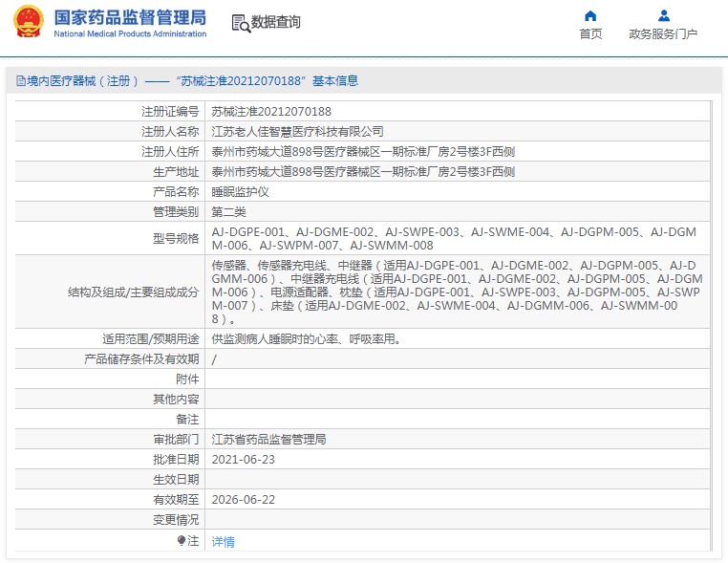Select 江苏老人佳智慧医疗科技有限公司 value
The image size is (728, 563).
(x=298, y=132)
